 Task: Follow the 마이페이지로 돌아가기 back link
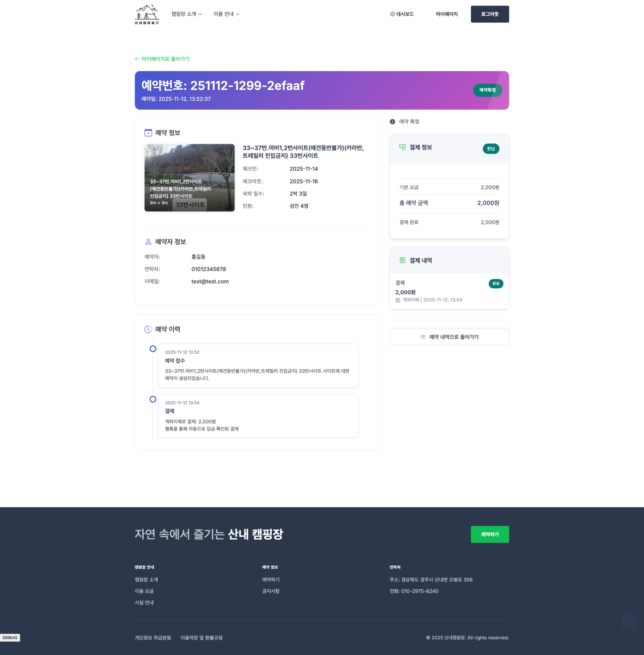point(162,59)
